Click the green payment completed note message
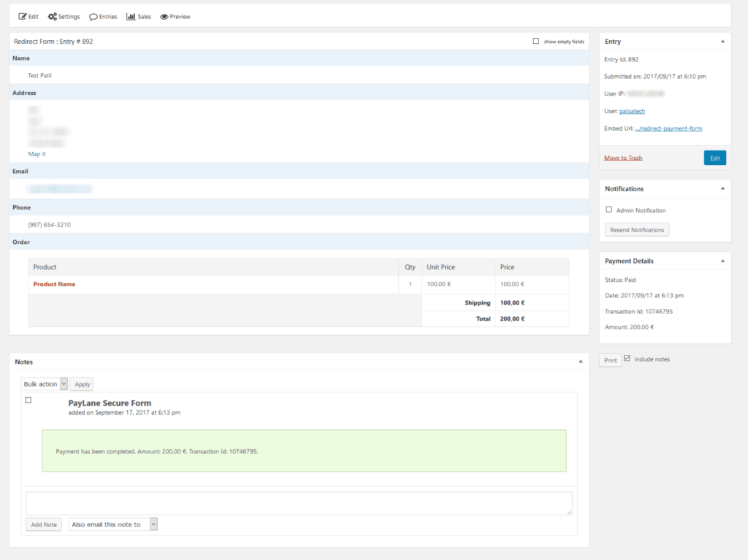This screenshot has width=748, height=560. coord(305,450)
